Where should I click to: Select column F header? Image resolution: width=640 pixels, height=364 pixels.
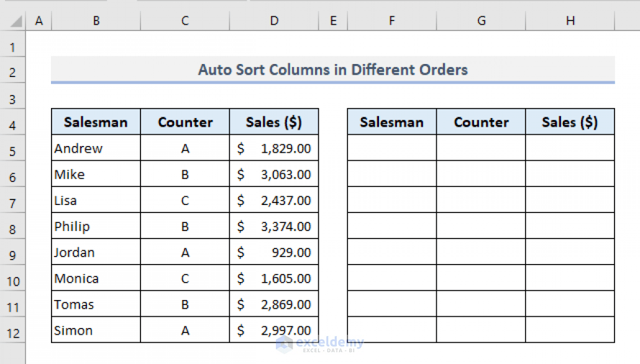391,20
